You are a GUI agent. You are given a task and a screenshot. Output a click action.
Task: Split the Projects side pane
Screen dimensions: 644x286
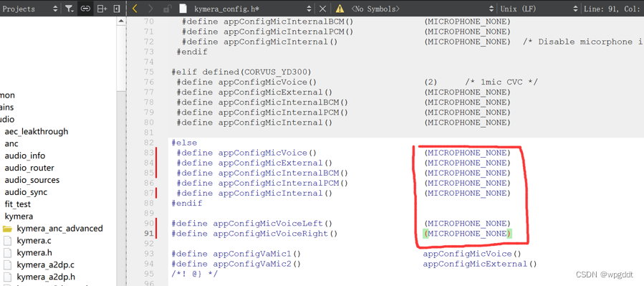[x=102, y=8]
